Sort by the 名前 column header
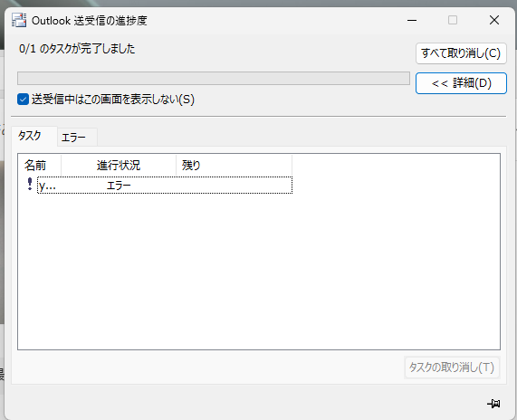 pos(40,165)
